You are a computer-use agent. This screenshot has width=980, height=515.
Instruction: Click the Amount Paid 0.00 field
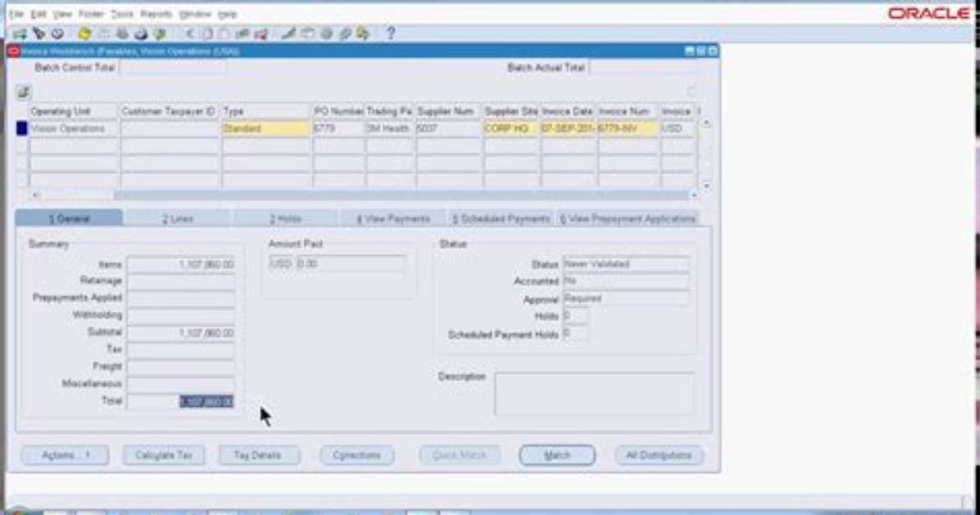tap(352, 264)
